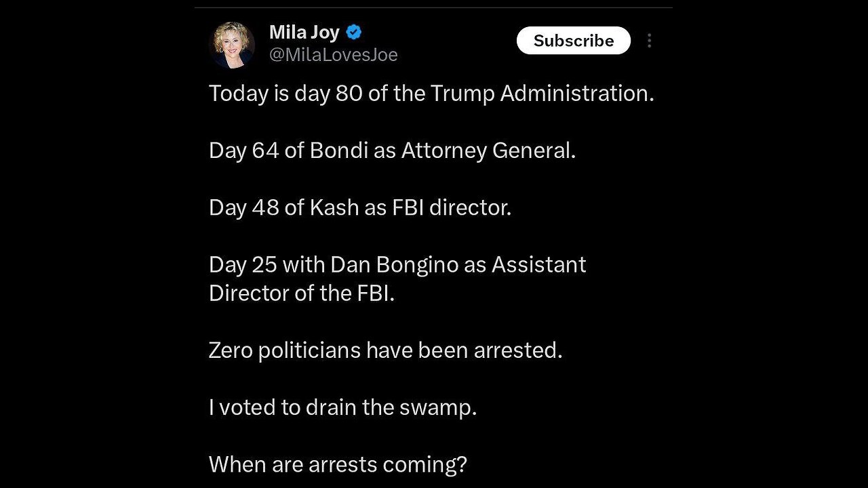Click "I voted to drain the swamp." text
The width and height of the screenshot is (868, 488).
(342, 407)
